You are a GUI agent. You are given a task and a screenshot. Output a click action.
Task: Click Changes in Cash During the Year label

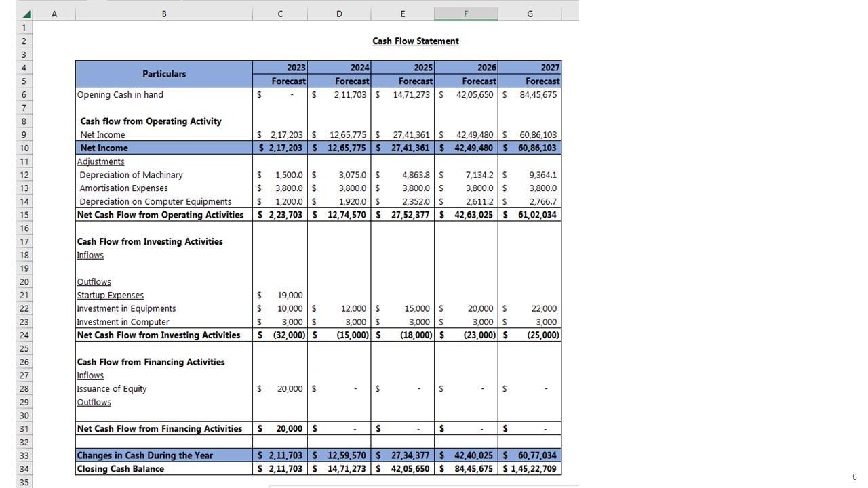tap(144, 455)
